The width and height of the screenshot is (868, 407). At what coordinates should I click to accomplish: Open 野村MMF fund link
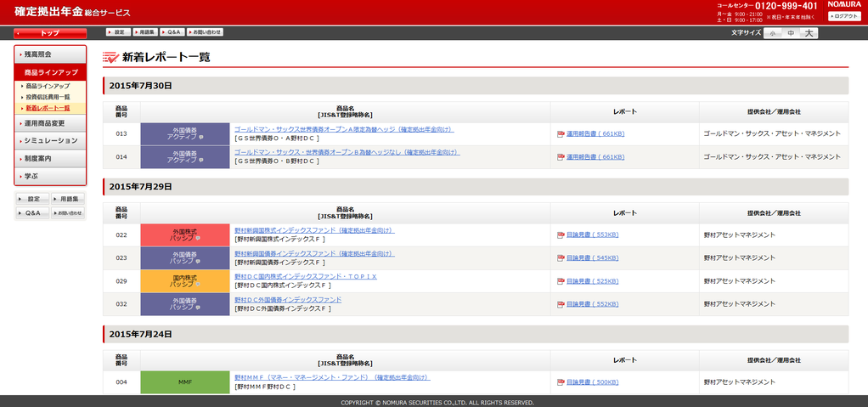[x=332, y=377]
